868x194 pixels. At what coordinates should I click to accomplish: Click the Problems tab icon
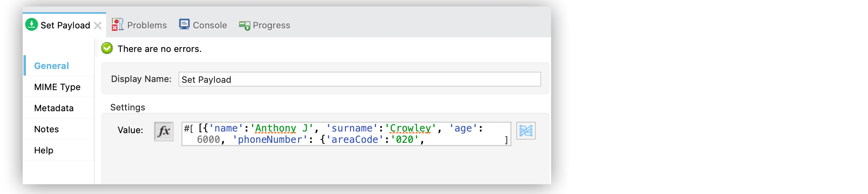(117, 25)
